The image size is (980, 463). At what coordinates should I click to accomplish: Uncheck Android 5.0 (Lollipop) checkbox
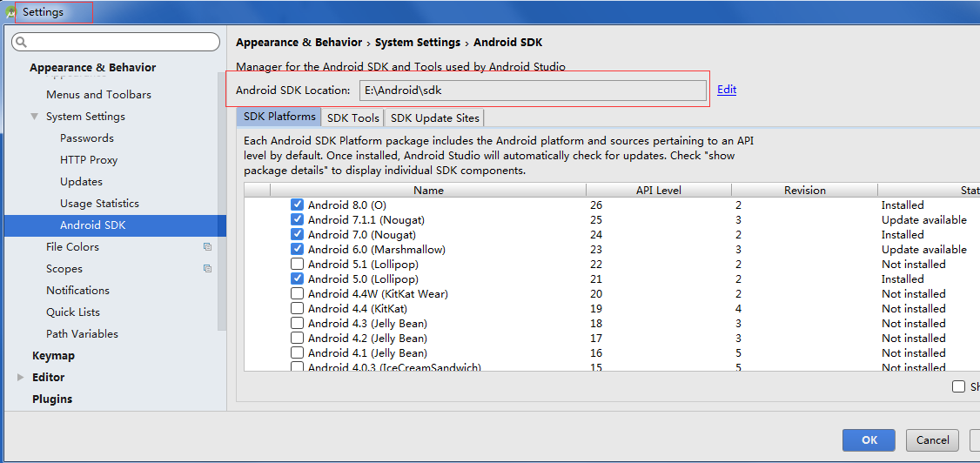click(298, 278)
